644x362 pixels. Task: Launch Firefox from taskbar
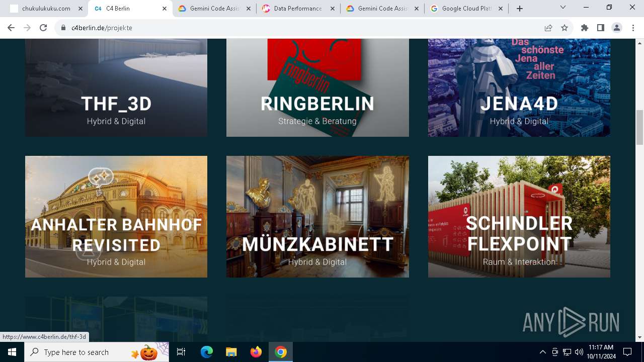coord(256,352)
